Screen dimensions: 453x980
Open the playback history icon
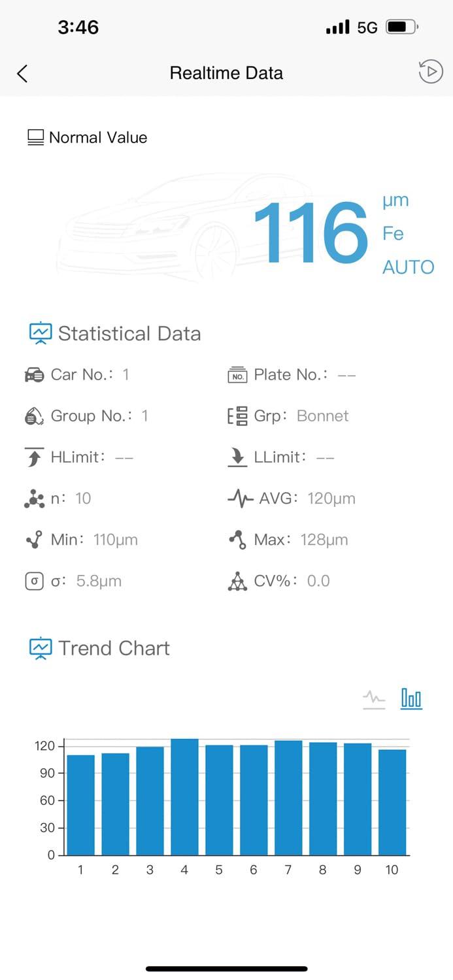click(x=430, y=72)
